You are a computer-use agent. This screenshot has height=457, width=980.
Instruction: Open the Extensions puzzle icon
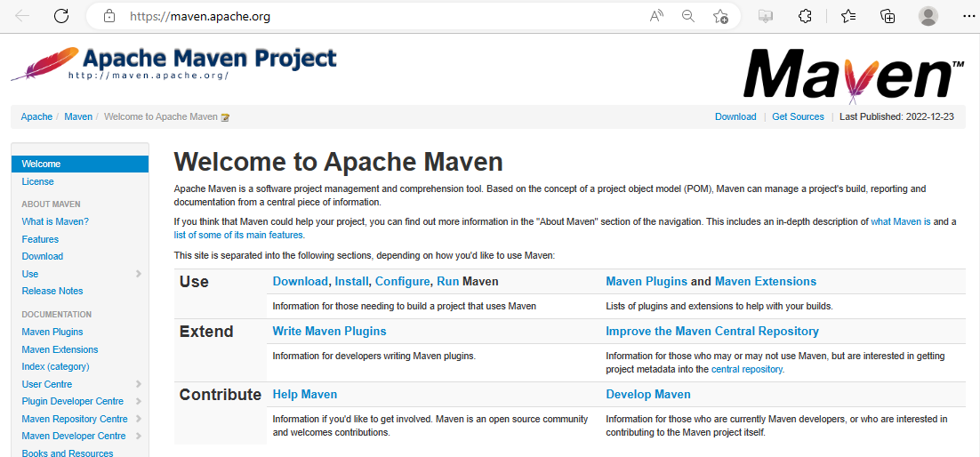coord(805,16)
